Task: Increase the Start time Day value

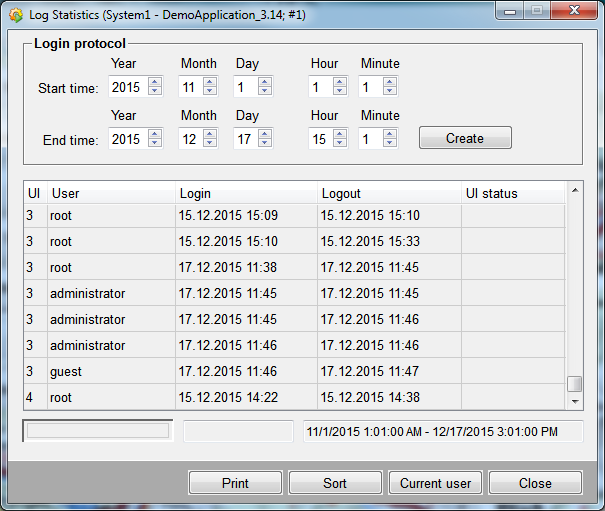Action: [265, 82]
